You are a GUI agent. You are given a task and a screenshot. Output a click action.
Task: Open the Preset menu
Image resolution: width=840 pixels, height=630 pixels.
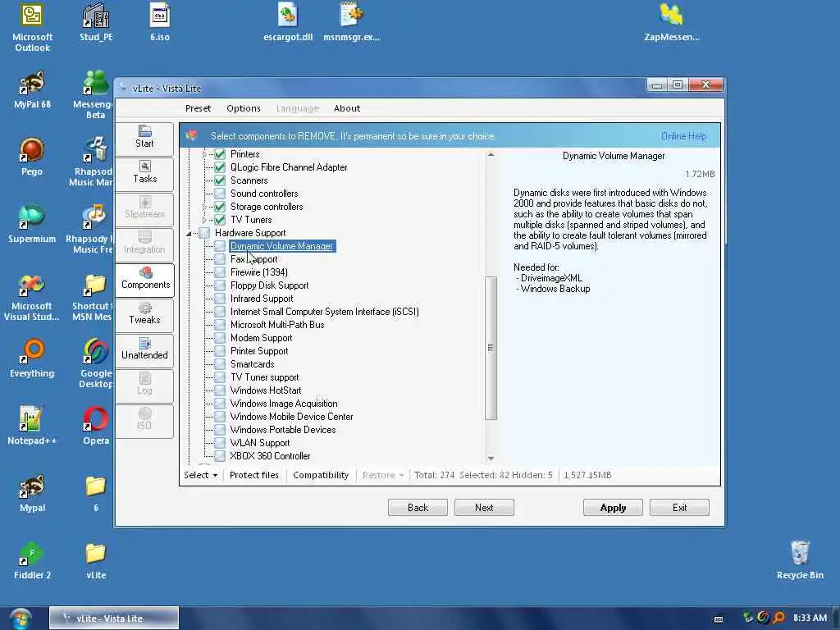(x=198, y=108)
